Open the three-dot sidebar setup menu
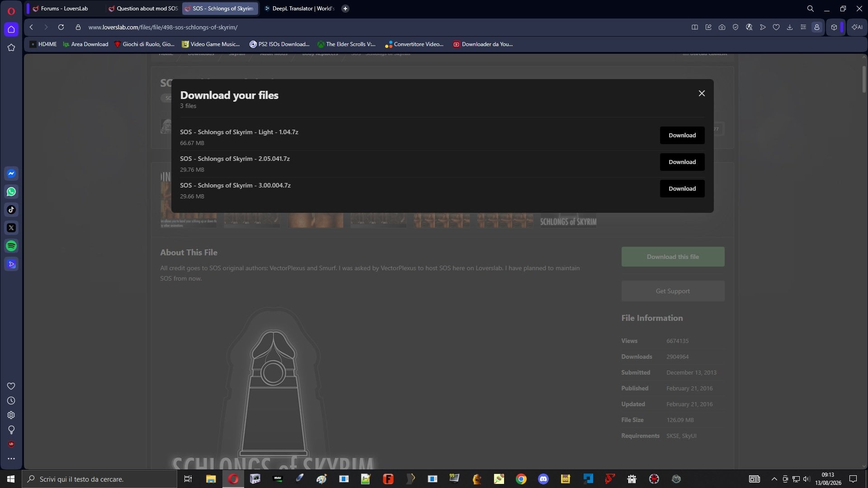The image size is (868, 488). (x=11, y=459)
